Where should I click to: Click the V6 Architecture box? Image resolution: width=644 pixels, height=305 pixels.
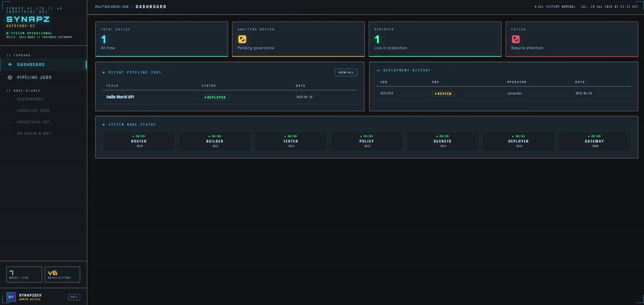click(62, 274)
